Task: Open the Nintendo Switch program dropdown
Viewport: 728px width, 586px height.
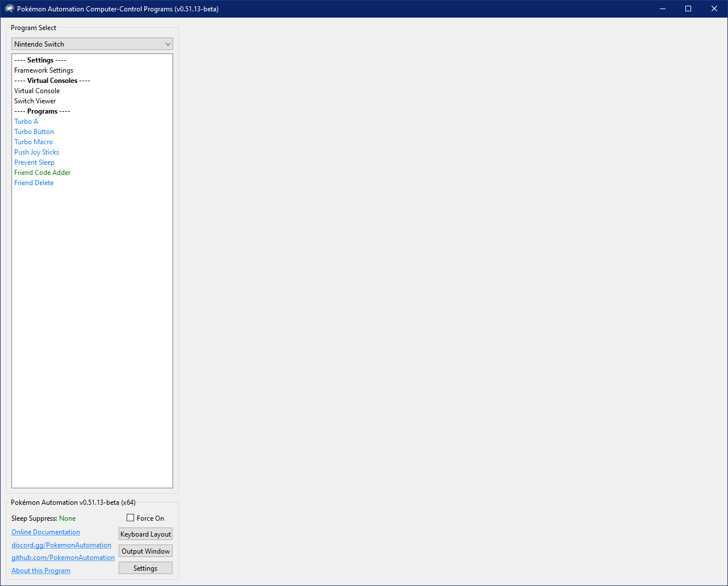Action: tap(92, 44)
